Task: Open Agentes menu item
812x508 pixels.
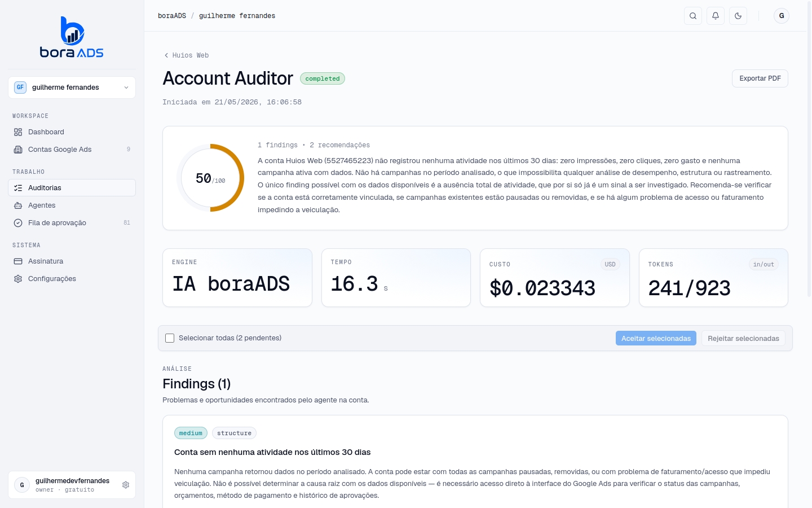Action: coord(72,205)
